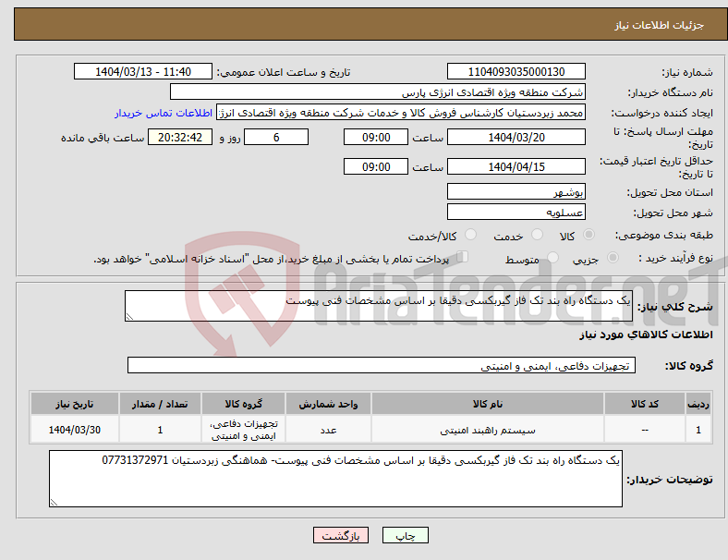
Task: Click the need number field 1104093035000130
Action: [x=516, y=71]
